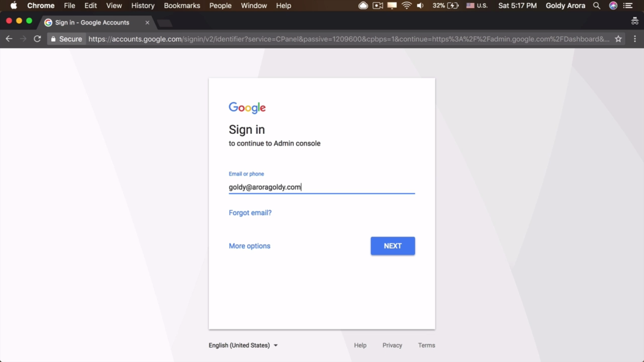
Task: Click the 'Sign in' heading text
Action: [247, 129]
